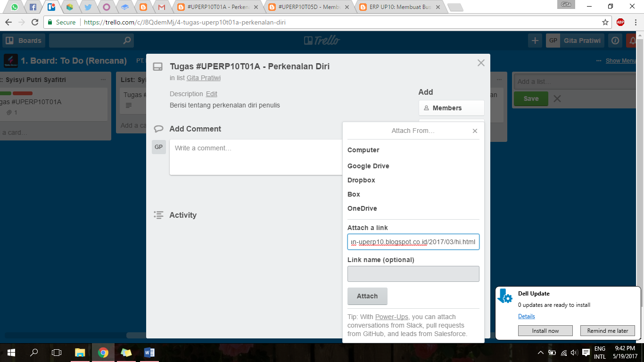Click Remind me later in Dell Update
Image resolution: width=644 pixels, height=362 pixels.
point(608,330)
